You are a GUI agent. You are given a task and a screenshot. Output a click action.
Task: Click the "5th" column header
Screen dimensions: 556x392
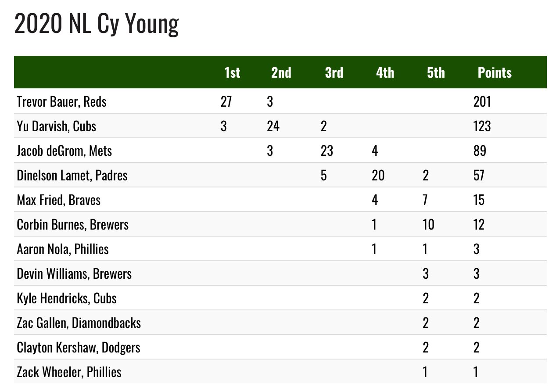[x=436, y=72]
